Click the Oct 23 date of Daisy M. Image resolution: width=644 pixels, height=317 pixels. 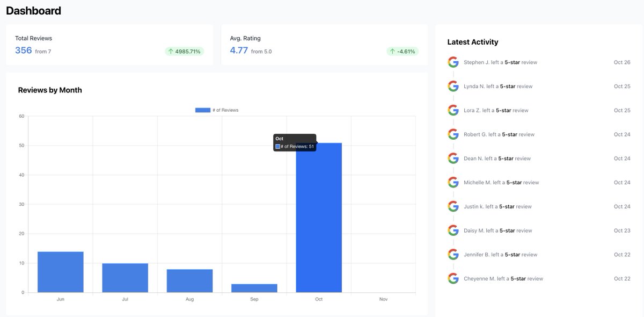622,230
